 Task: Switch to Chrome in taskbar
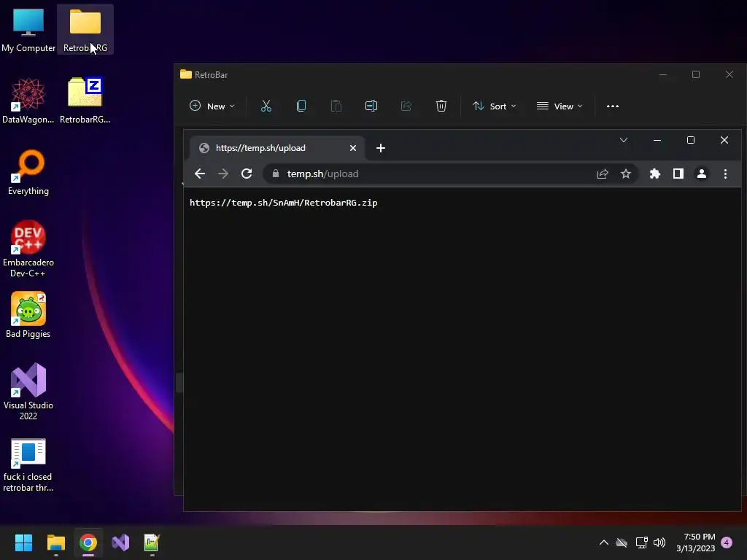[x=88, y=542]
